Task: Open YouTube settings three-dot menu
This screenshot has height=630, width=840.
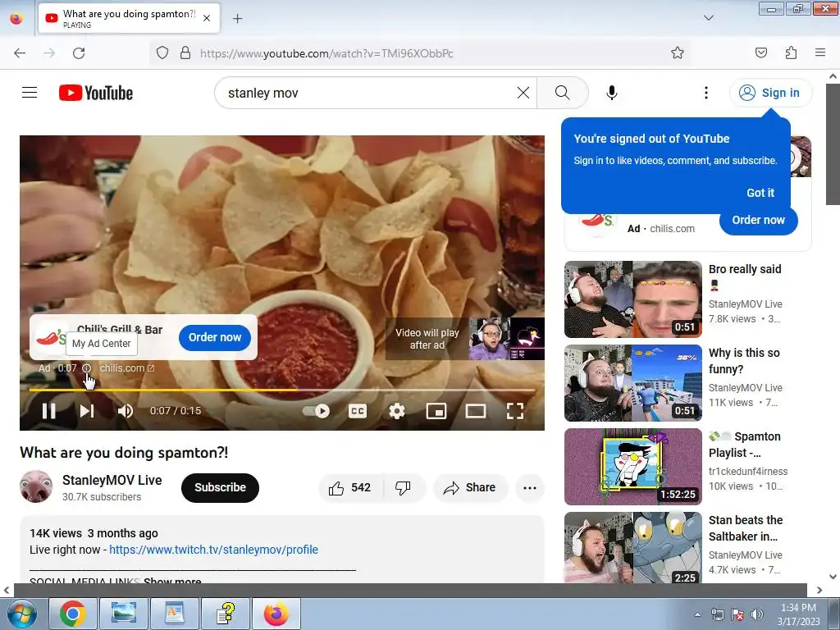Action: pyautogui.click(x=706, y=93)
